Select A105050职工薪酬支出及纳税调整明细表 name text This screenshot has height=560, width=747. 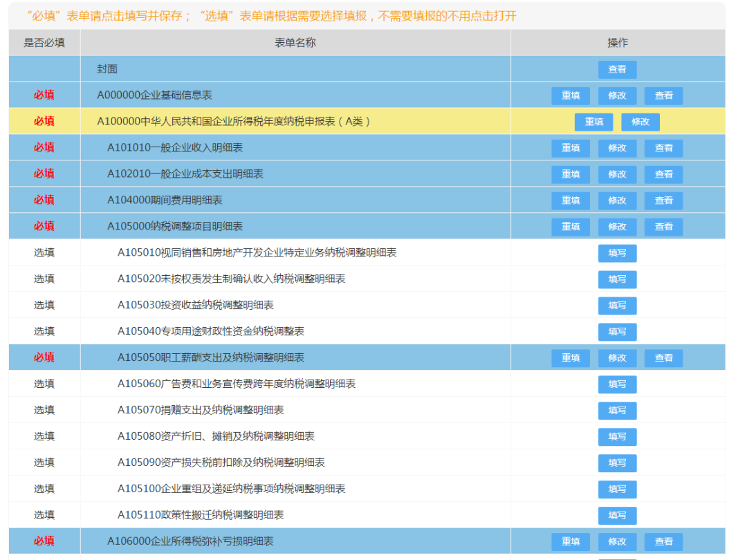211,357
